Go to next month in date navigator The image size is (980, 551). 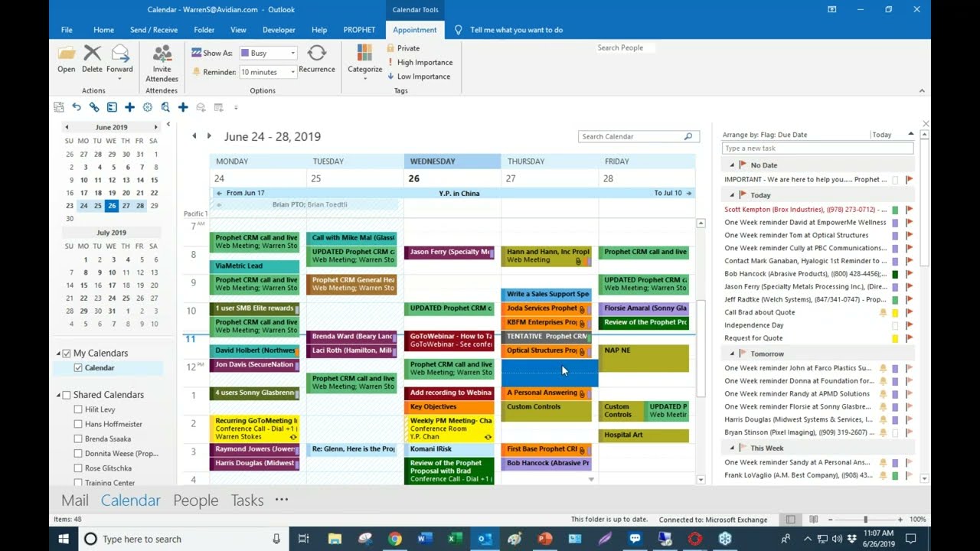[x=155, y=127]
